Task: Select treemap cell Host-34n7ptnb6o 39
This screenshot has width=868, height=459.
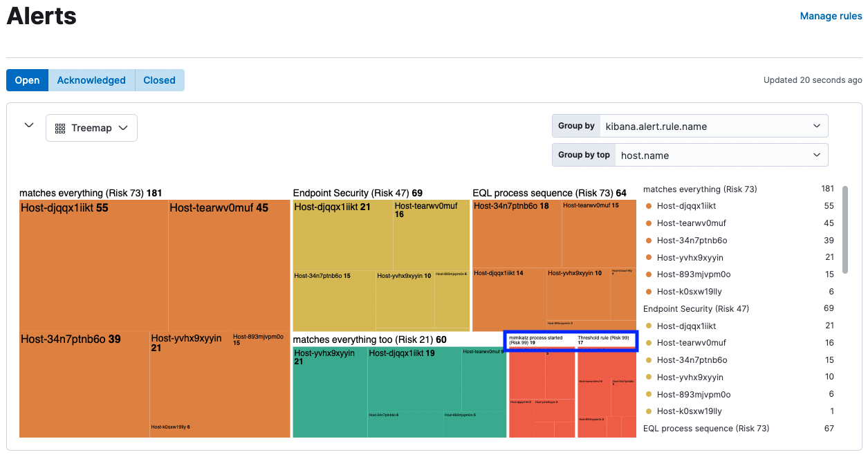Action: [x=84, y=384]
